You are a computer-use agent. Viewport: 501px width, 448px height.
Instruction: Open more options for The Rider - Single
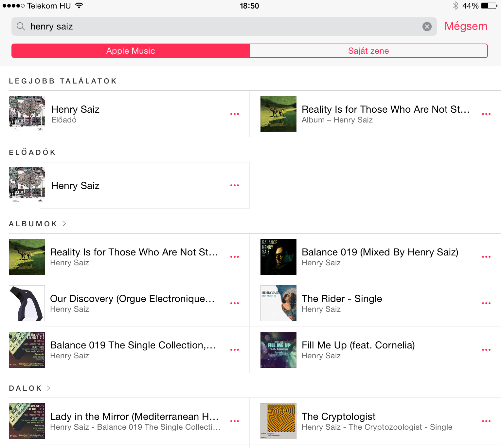coord(486,303)
